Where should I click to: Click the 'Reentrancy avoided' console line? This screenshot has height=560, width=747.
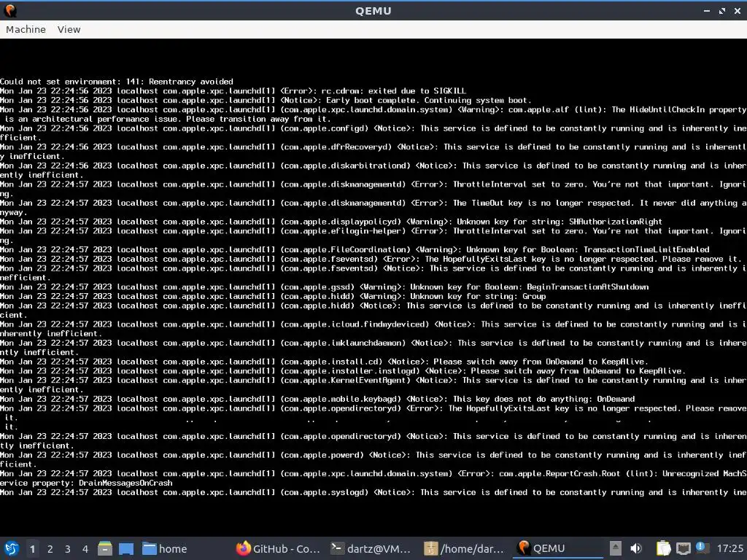117,82
